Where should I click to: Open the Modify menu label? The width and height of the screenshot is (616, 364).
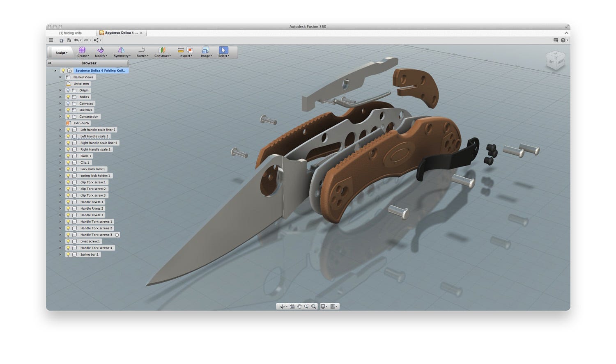pyautogui.click(x=101, y=56)
